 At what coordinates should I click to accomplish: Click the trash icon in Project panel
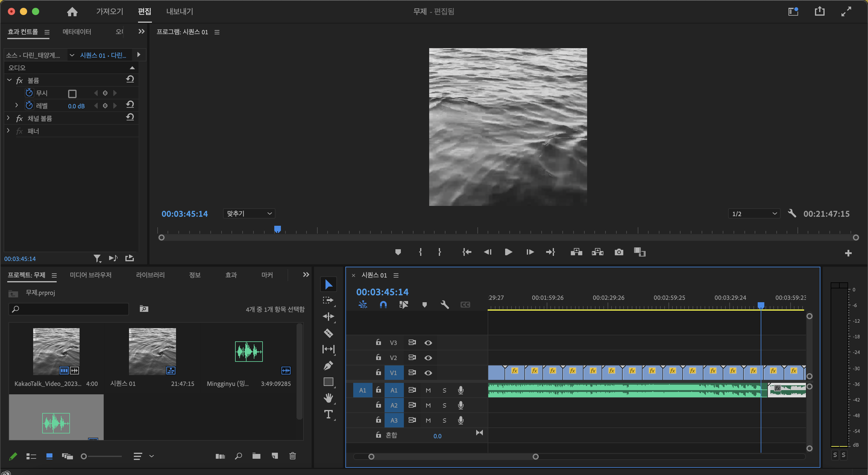pyautogui.click(x=292, y=456)
